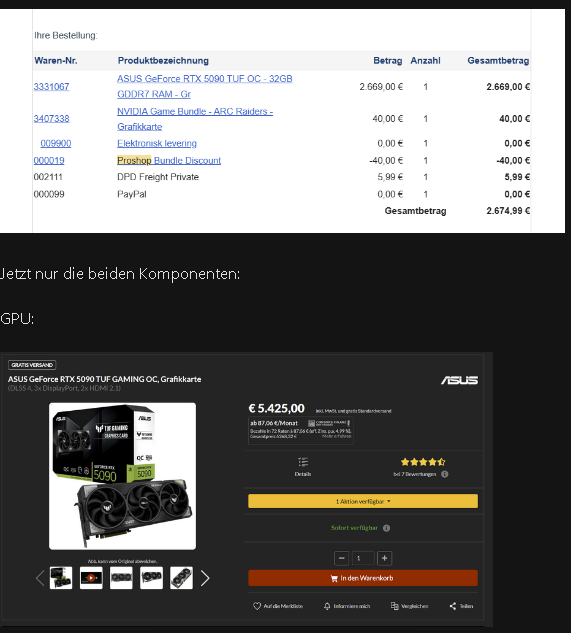Select the fourth product thumbnail

151,578
